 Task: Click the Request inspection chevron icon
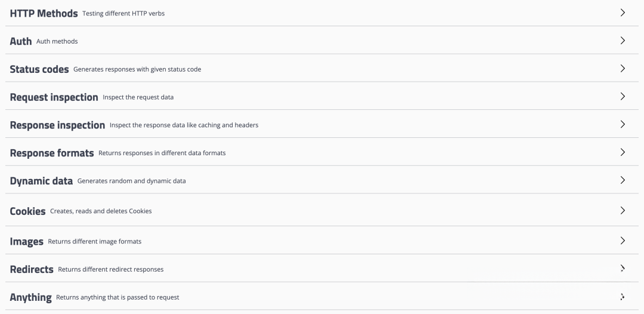click(x=623, y=96)
